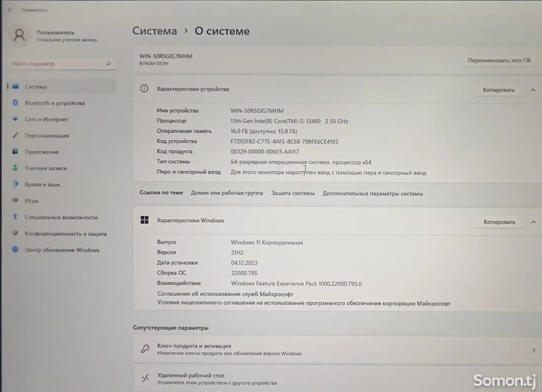Open Дополнительные параметры системы link

click(373, 193)
